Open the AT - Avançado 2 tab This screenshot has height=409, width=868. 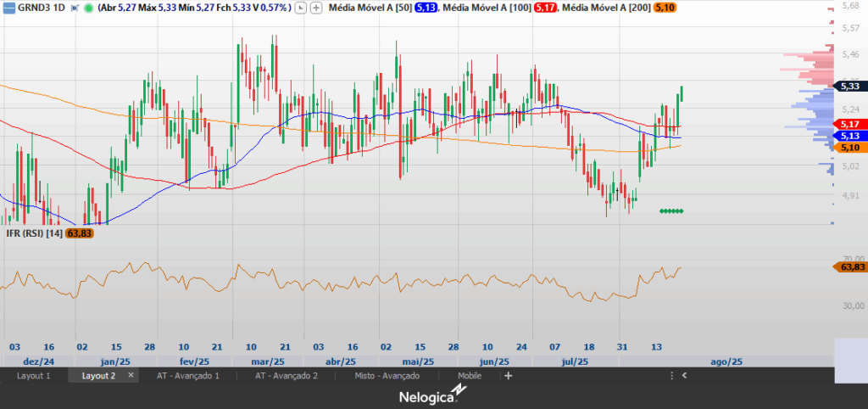tap(287, 376)
